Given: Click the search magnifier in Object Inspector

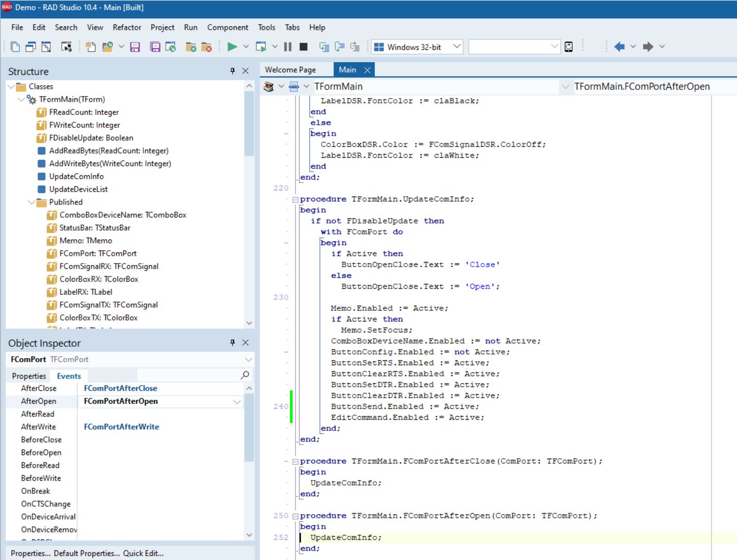Looking at the screenshot, I should [245, 376].
